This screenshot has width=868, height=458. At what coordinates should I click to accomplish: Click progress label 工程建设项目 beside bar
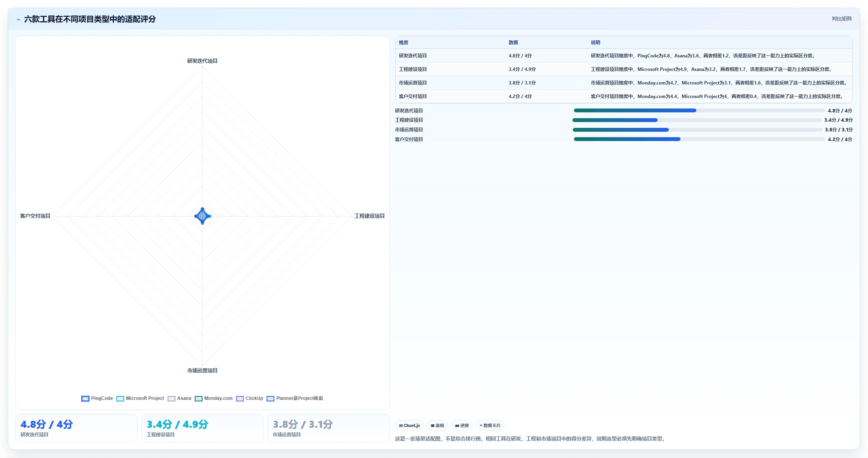pyautogui.click(x=409, y=120)
